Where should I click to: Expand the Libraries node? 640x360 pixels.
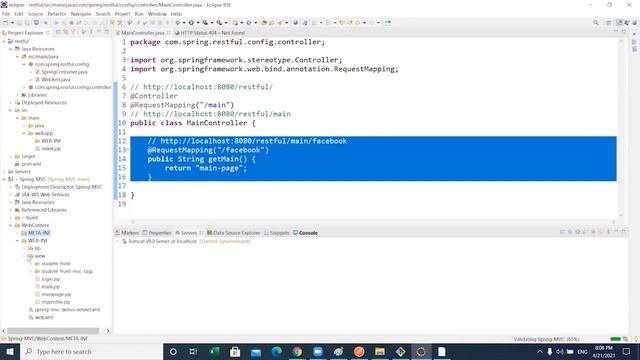click(x=18, y=95)
